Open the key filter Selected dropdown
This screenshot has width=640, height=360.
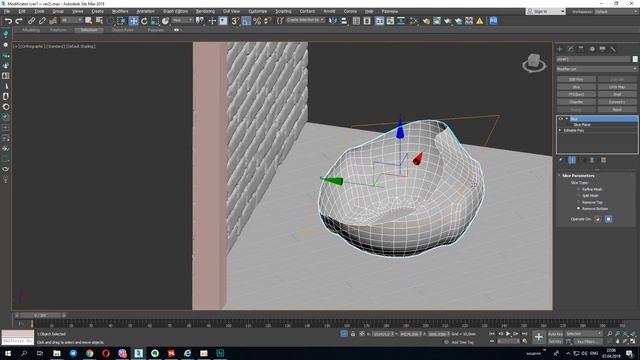pos(584,334)
